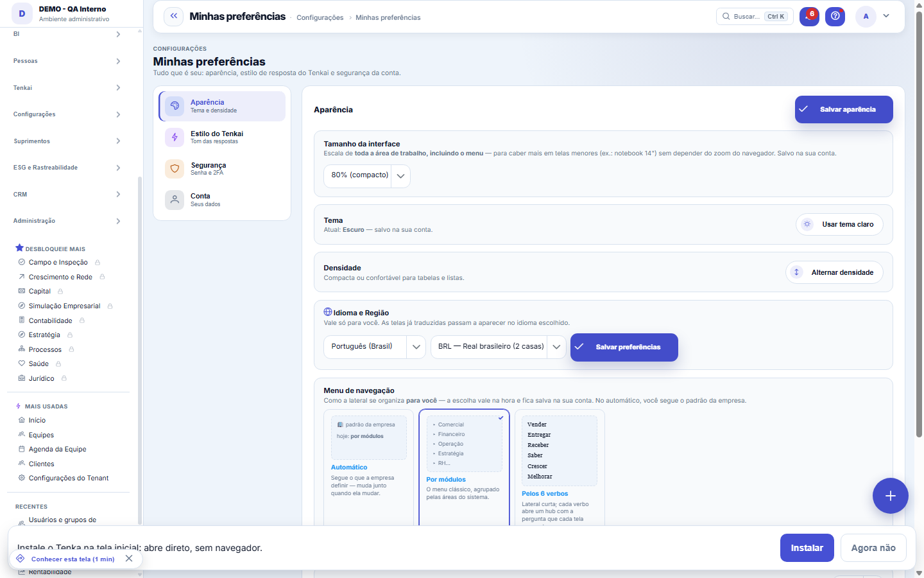Choose the Pelos 6 verbos layout
The image size is (924, 578).
coord(560,468)
